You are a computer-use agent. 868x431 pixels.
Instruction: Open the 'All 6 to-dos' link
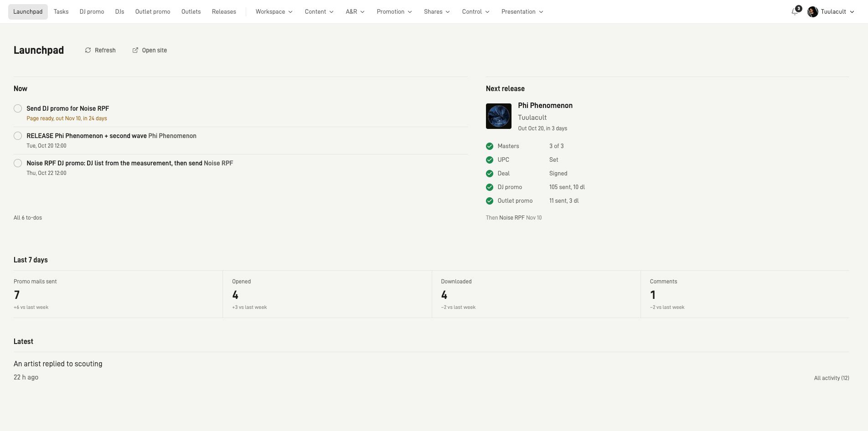[28, 218]
